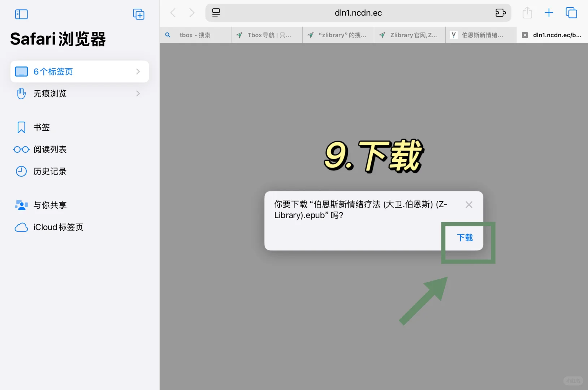Screen dimensions: 588x390
Task: Expand chevron beside 6个标签页
Action: pos(138,71)
